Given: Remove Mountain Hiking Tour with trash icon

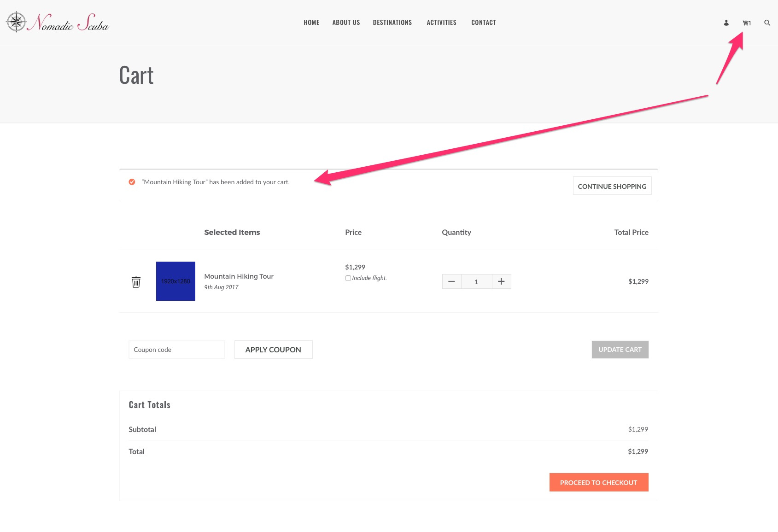Looking at the screenshot, I should point(136,282).
